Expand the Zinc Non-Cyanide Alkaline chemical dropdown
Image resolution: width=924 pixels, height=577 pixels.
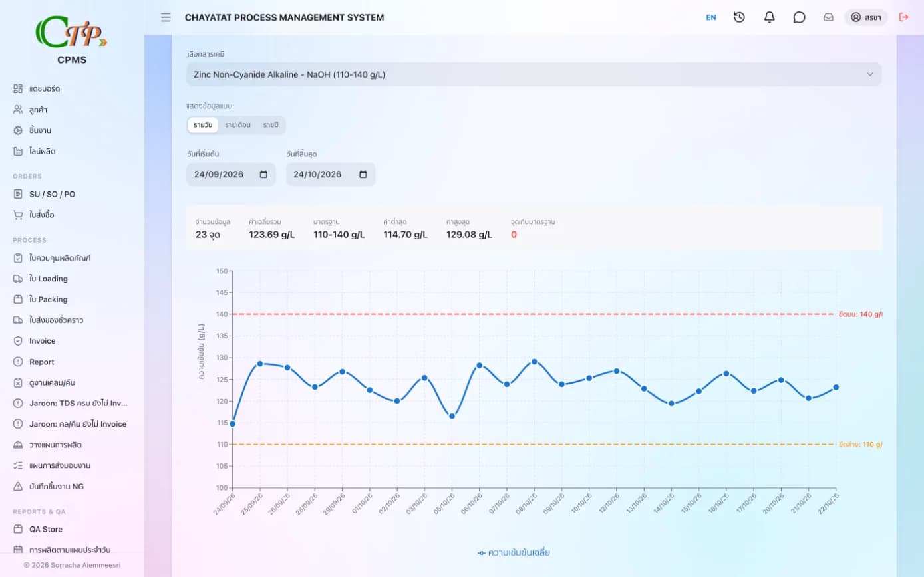534,74
